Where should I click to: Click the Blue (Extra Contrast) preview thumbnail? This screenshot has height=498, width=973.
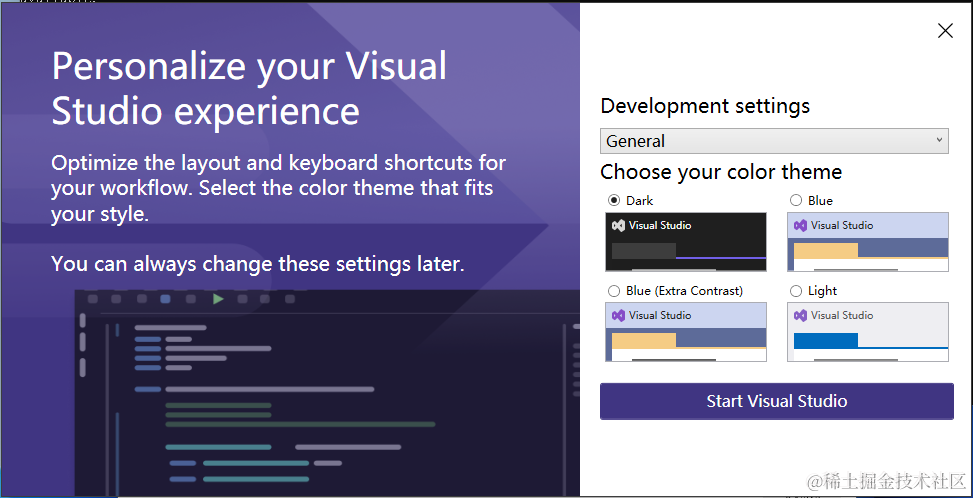(x=686, y=332)
